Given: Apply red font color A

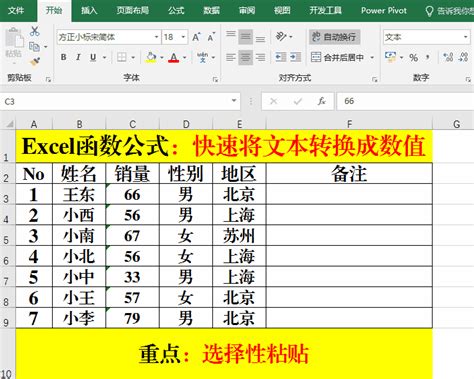Looking at the screenshot, I should pyautogui.click(x=173, y=57).
